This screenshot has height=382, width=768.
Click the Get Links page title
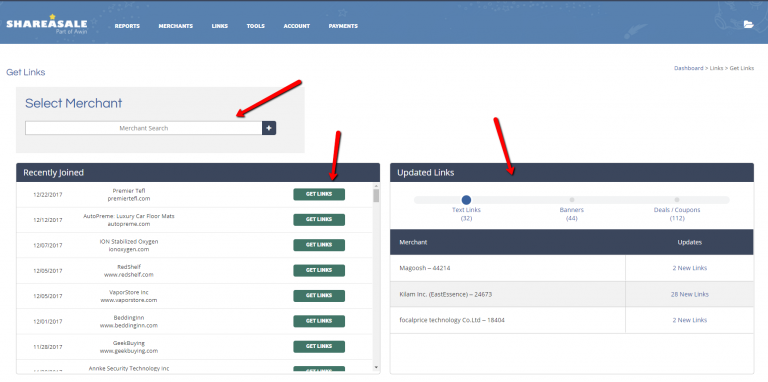[25, 72]
